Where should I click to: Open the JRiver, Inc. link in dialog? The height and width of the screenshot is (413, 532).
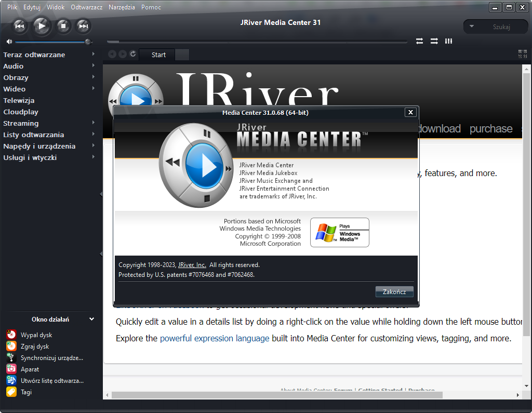pyautogui.click(x=192, y=265)
